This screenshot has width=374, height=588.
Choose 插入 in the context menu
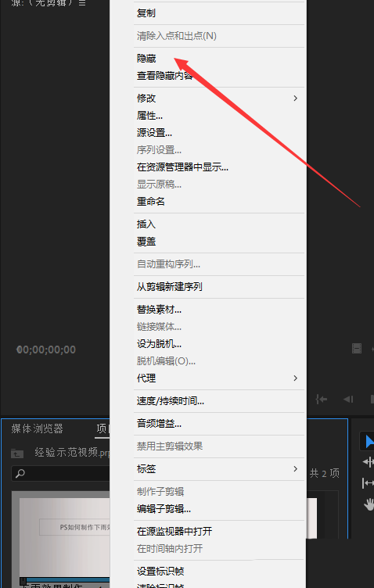pyautogui.click(x=146, y=224)
